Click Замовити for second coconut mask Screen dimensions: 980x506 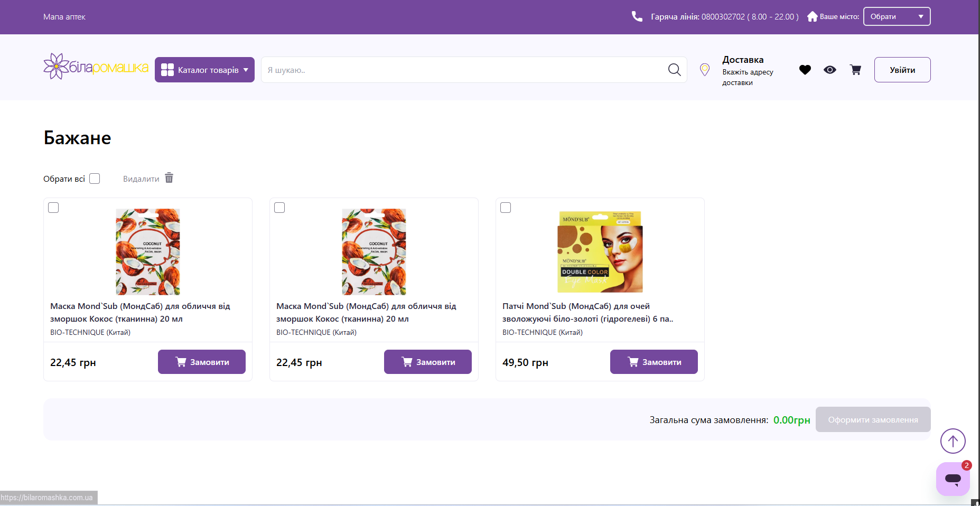click(x=428, y=362)
